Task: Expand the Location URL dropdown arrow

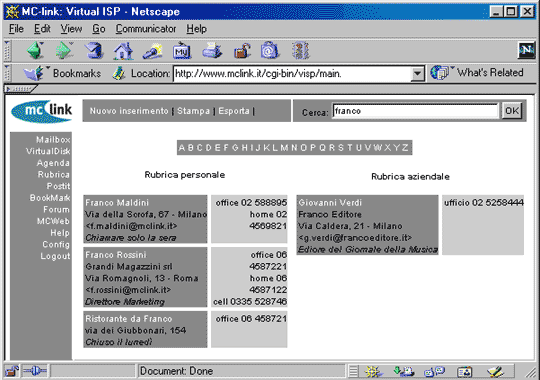Action: [417, 74]
